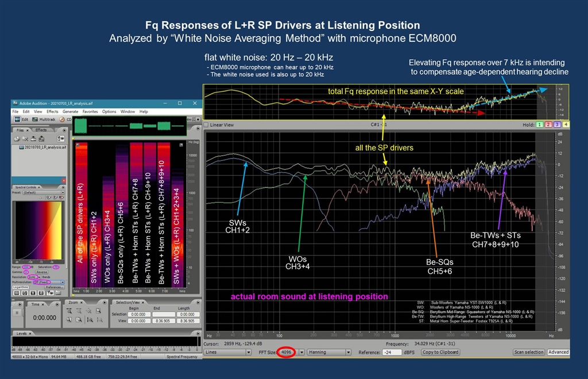Click the fourth icon below Logarithmic button
The height and width of the screenshot is (379, 588).
41,293
